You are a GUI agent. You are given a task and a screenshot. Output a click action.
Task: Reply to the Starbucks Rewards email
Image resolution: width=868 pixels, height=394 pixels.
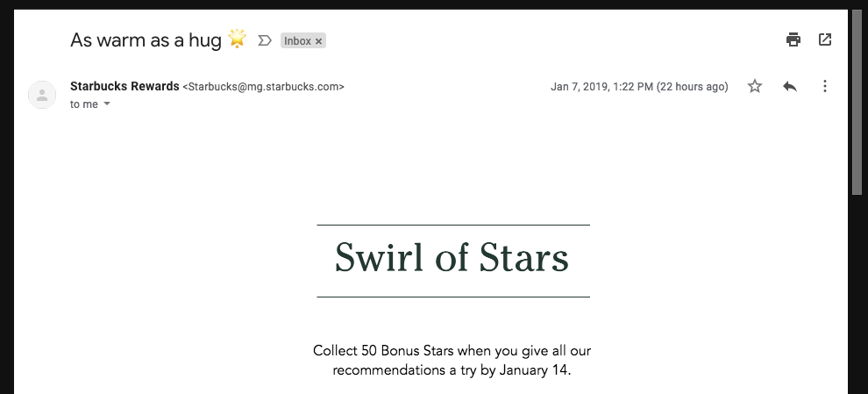(x=790, y=86)
